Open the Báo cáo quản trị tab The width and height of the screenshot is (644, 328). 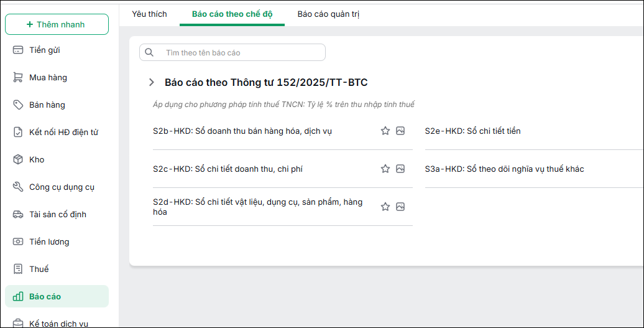coord(329,14)
